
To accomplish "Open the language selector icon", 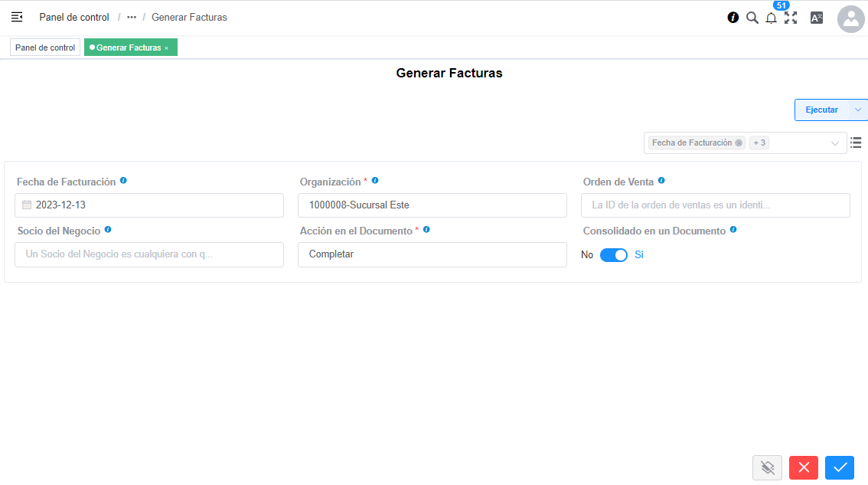I will tap(816, 18).
